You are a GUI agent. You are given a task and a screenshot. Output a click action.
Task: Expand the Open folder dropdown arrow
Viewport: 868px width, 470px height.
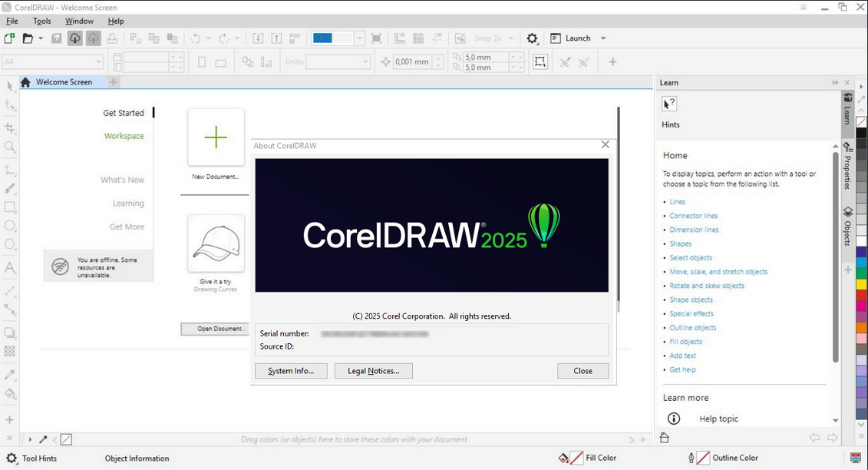41,38
